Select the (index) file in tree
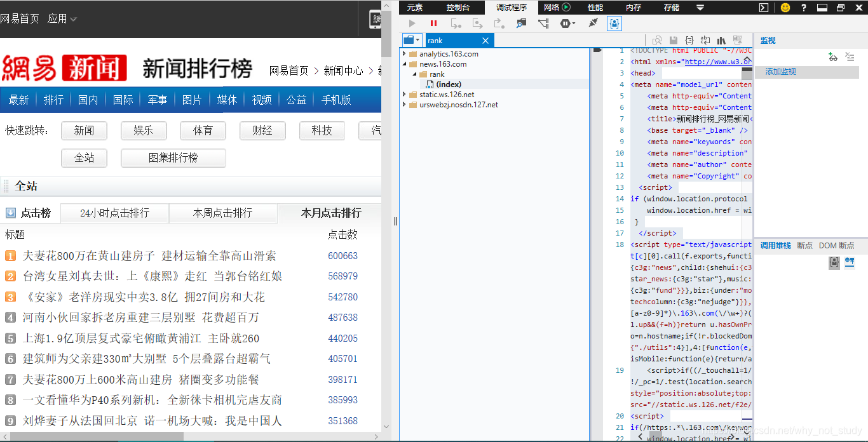The height and width of the screenshot is (442, 868). 449,84
